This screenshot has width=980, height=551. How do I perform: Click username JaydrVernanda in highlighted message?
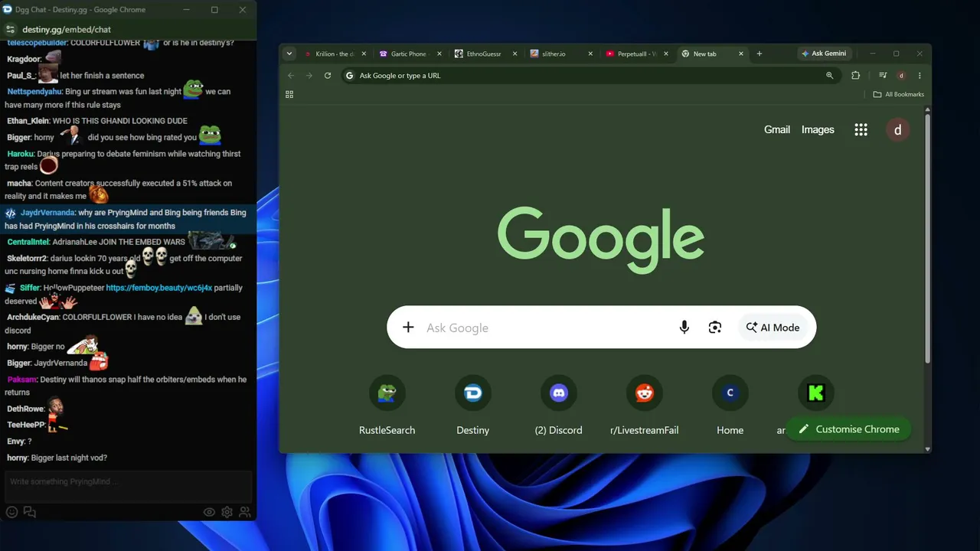47,213
